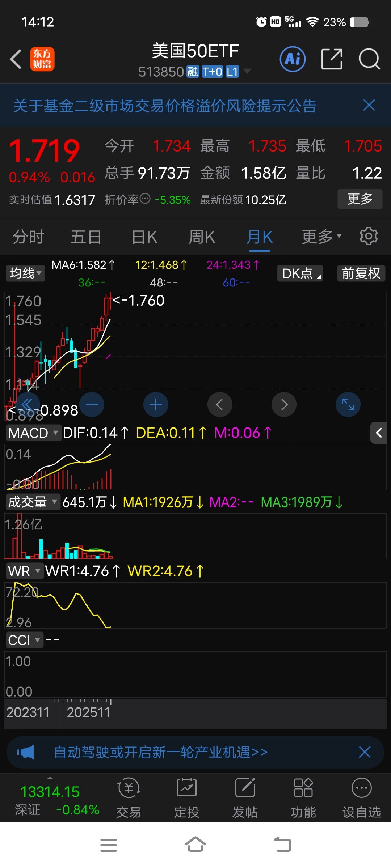Zoom out chart with minus button
The image size is (391, 868).
tap(92, 404)
